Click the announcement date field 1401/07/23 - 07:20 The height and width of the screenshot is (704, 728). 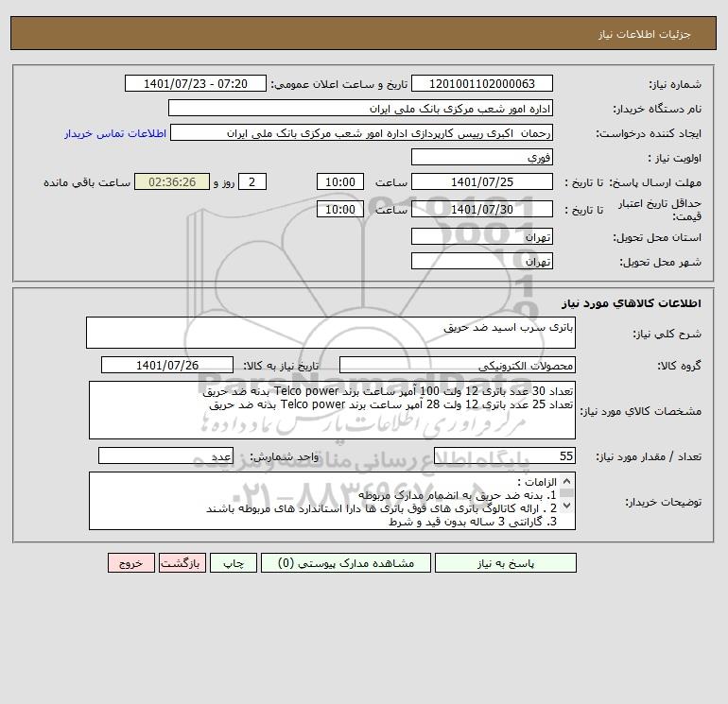tap(196, 83)
